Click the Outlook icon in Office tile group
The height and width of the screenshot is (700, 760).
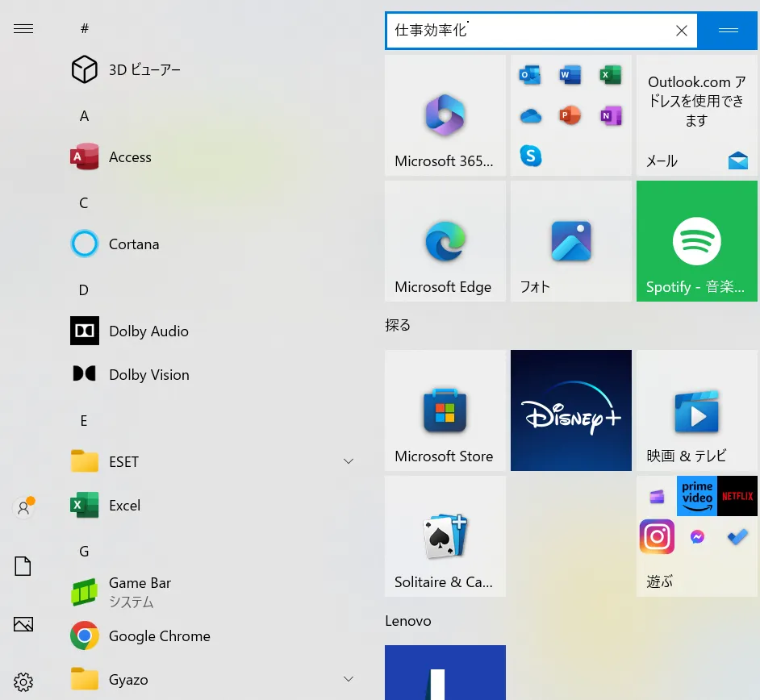530,75
